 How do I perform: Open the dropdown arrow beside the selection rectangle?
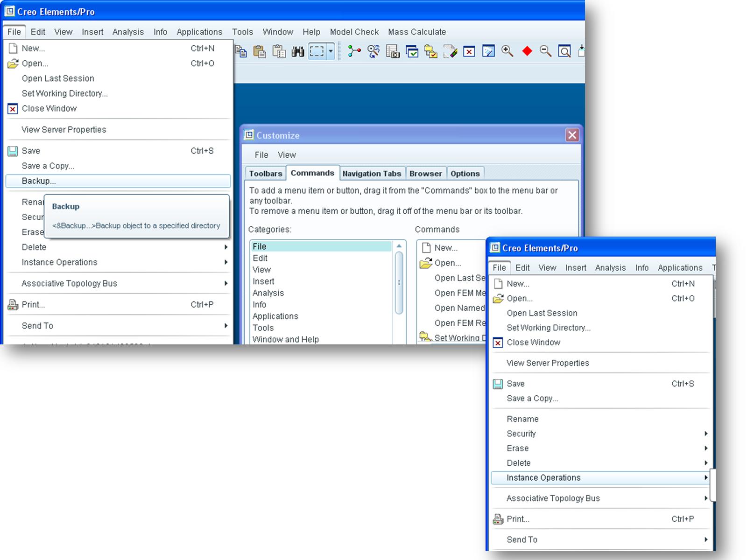point(331,51)
